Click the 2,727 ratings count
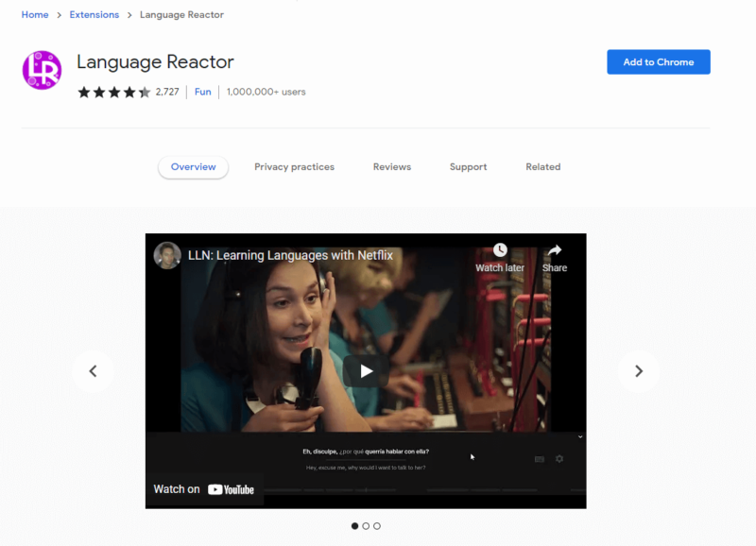756x546 pixels. [167, 92]
